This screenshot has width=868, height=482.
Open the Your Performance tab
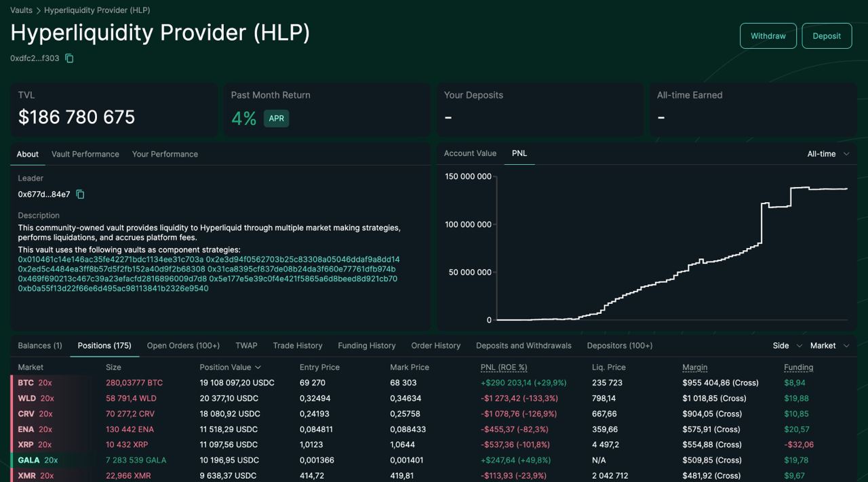[165, 154]
